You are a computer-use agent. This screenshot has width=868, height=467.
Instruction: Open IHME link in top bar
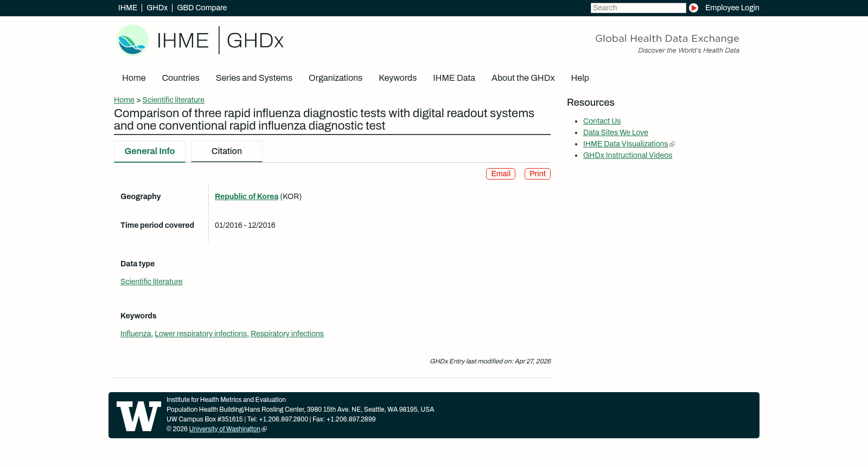[127, 8]
